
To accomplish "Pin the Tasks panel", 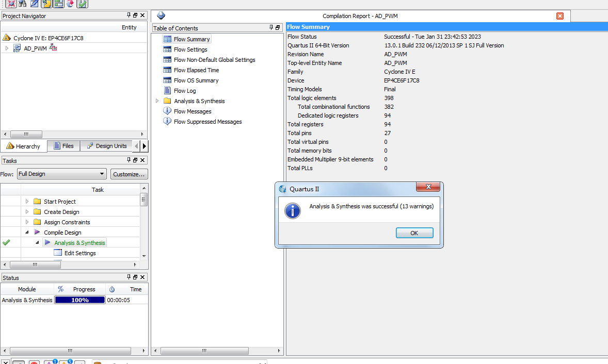I will pos(129,160).
